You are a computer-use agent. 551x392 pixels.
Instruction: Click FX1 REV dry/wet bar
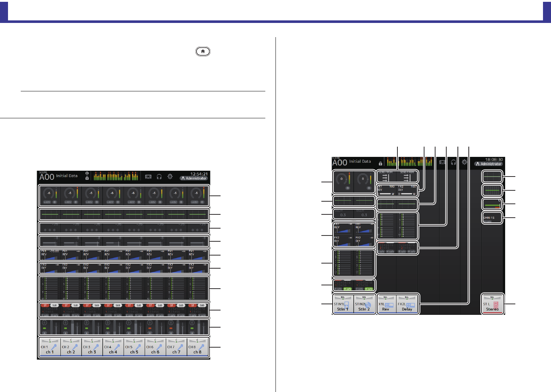coord(386,194)
